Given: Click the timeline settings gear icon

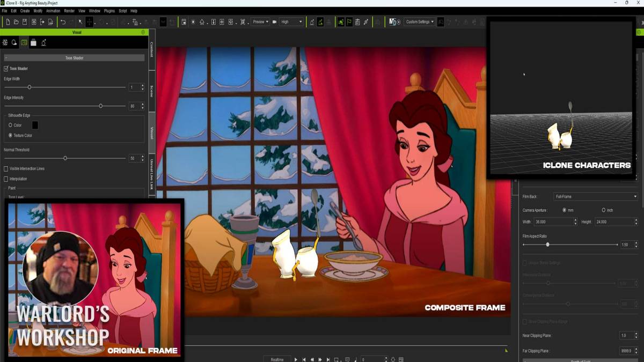Looking at the screenshot, I should pos(393,359).
